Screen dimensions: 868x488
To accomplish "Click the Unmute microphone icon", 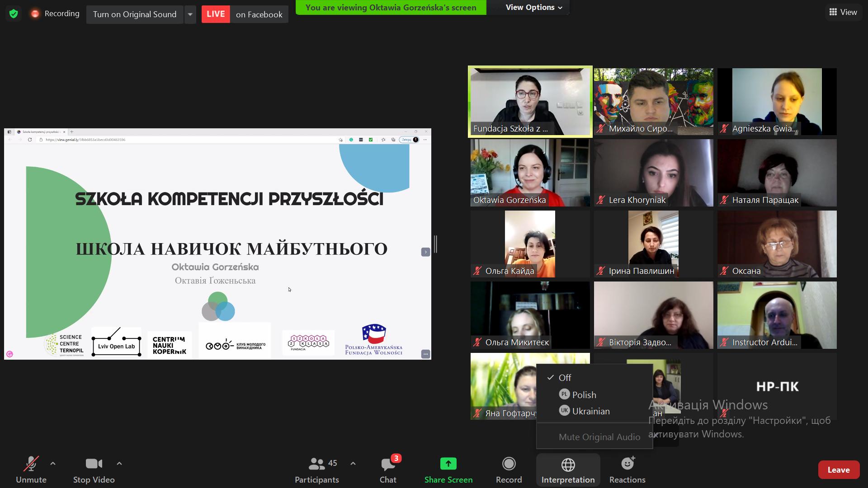I will pyautogui.click(x=31, y=464).
